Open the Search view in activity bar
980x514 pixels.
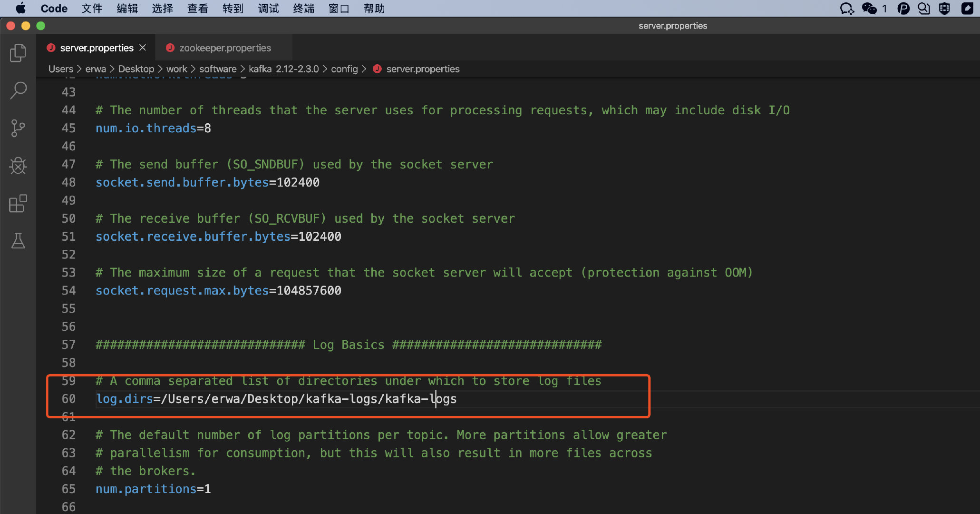(18, 90)
